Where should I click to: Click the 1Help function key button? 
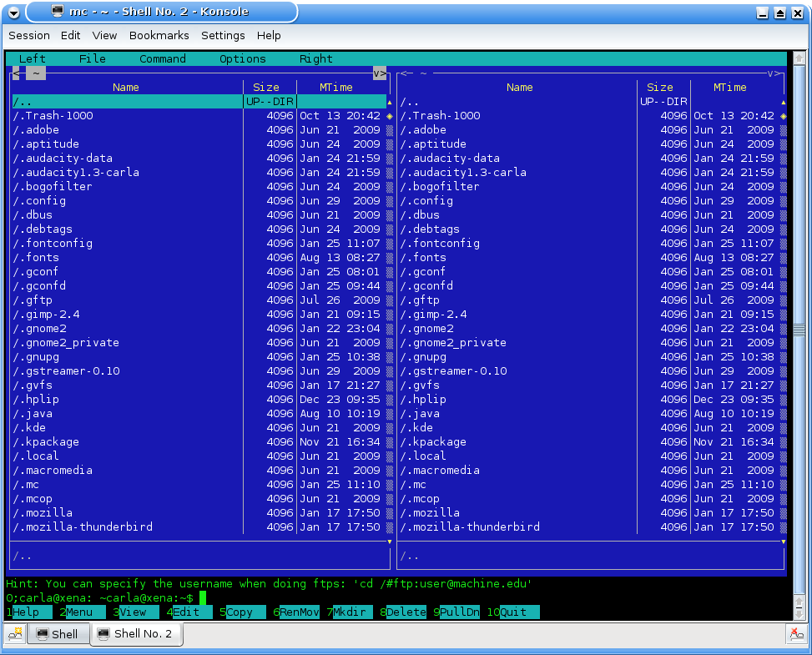click(x=29, y=612)
